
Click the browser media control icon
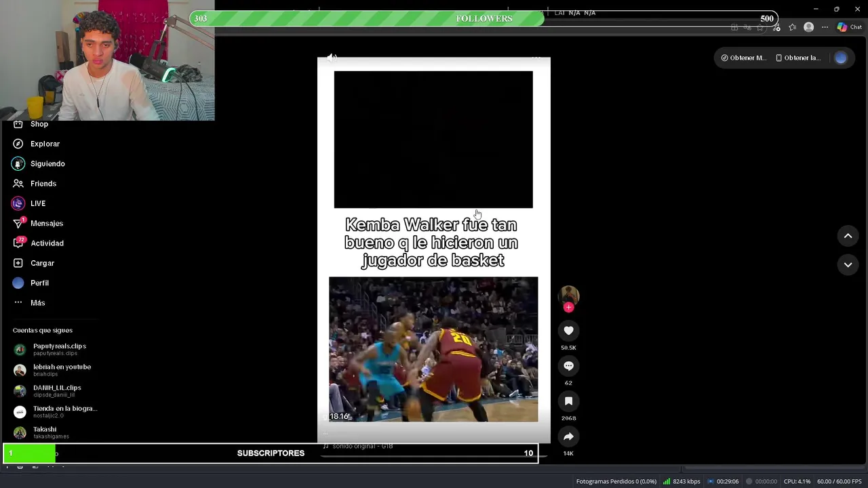776,27
